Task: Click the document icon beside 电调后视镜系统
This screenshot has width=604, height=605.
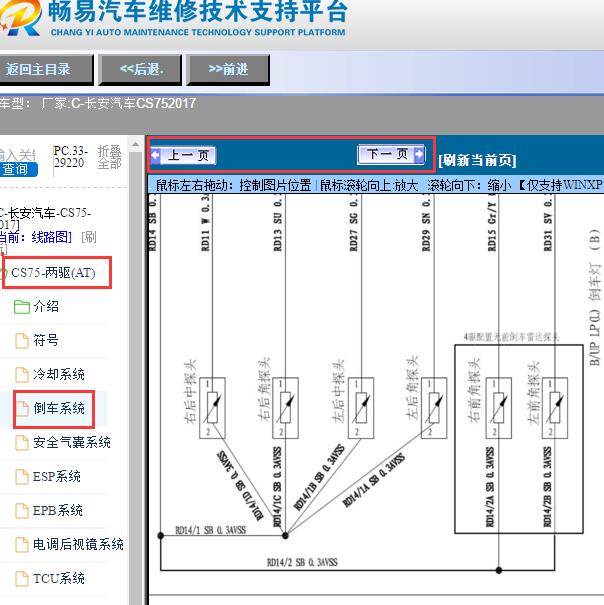Action: (22, 544)
